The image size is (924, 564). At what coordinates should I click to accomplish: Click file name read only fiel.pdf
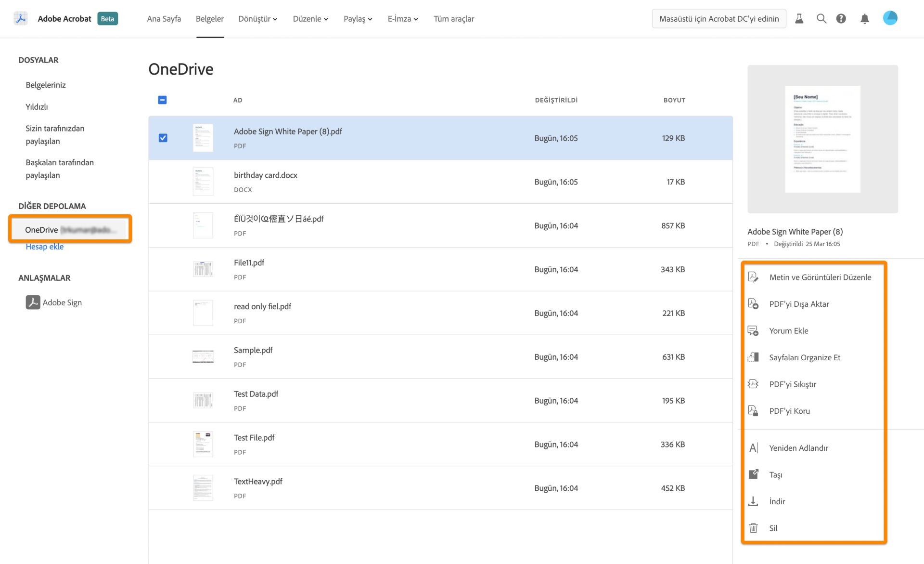tap(262, 306)
